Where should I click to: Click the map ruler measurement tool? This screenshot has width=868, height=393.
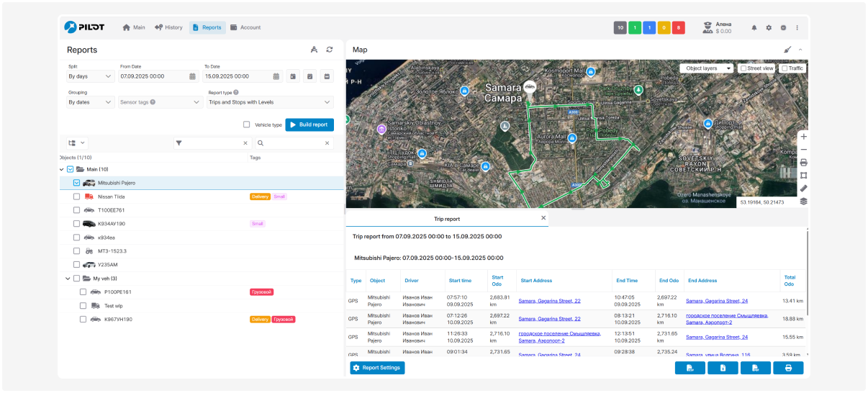[x=803, y=188]
